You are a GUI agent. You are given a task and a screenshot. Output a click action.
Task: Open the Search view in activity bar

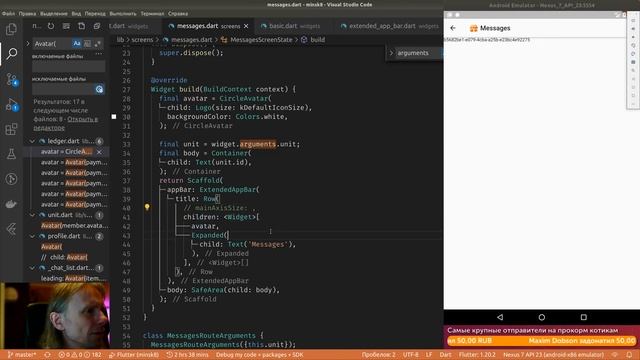tap(11, 53)
